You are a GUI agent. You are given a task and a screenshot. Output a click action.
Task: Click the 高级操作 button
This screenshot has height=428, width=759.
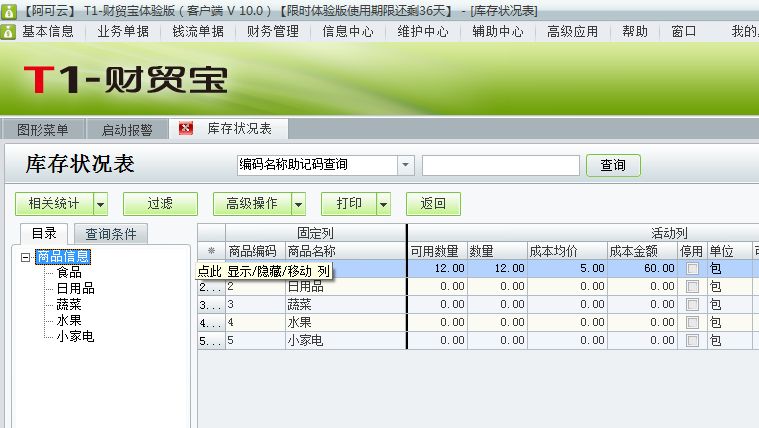tap(252, 204)
